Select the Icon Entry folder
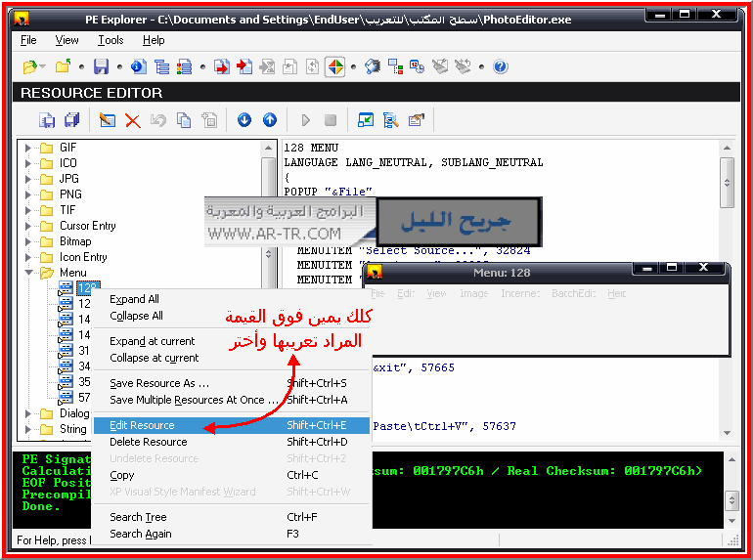The image size is (753, 560). pos(83,257)
